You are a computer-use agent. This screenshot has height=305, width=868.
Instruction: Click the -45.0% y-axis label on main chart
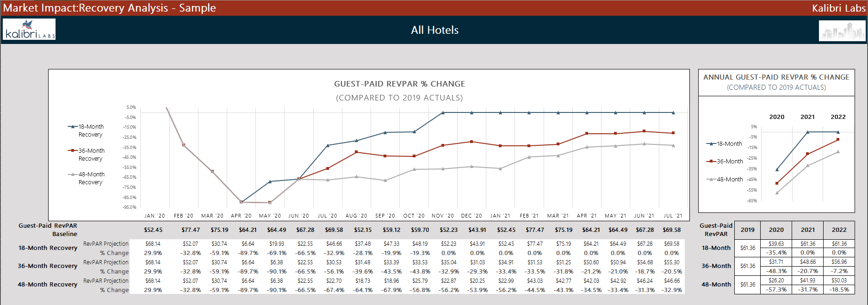click(130, 157)
